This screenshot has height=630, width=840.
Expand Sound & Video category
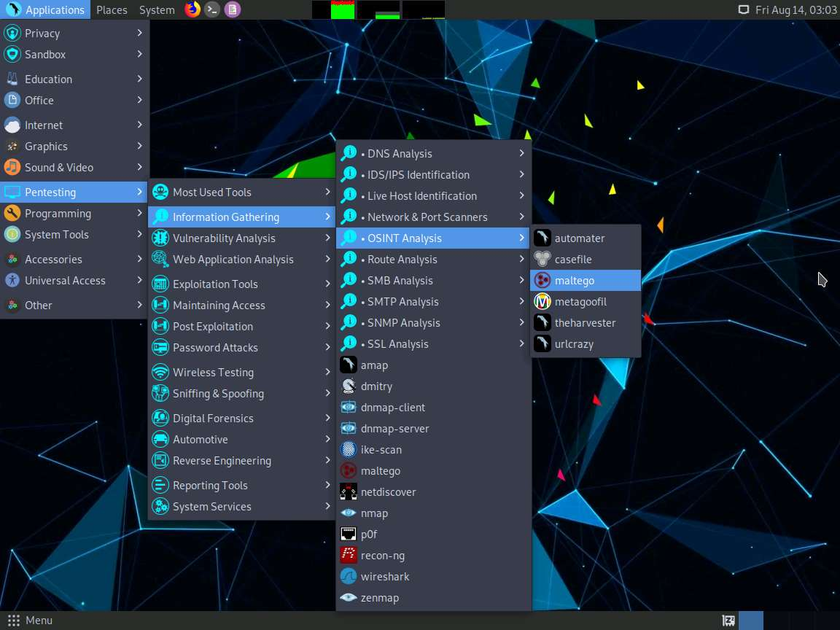(x=74, y=167)
